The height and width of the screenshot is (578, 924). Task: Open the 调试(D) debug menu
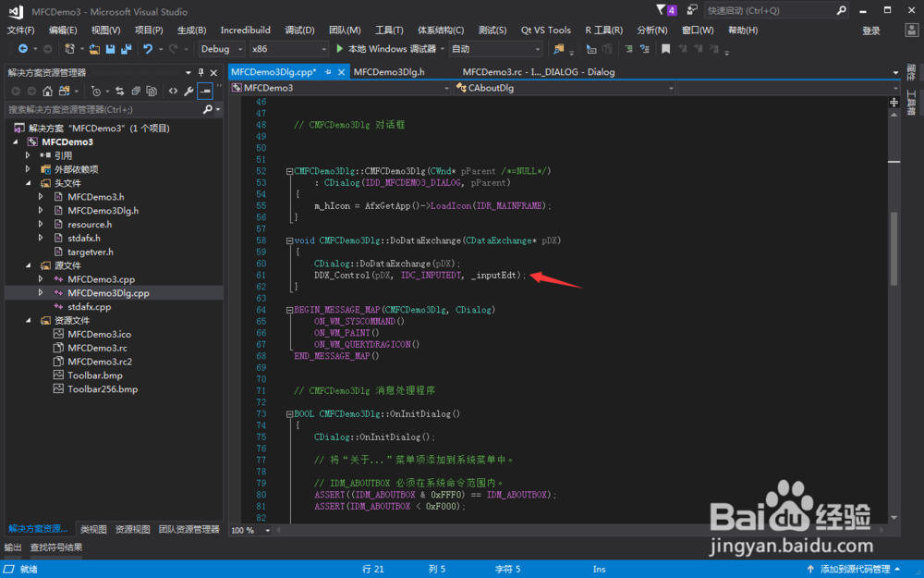tap(299, 31)
